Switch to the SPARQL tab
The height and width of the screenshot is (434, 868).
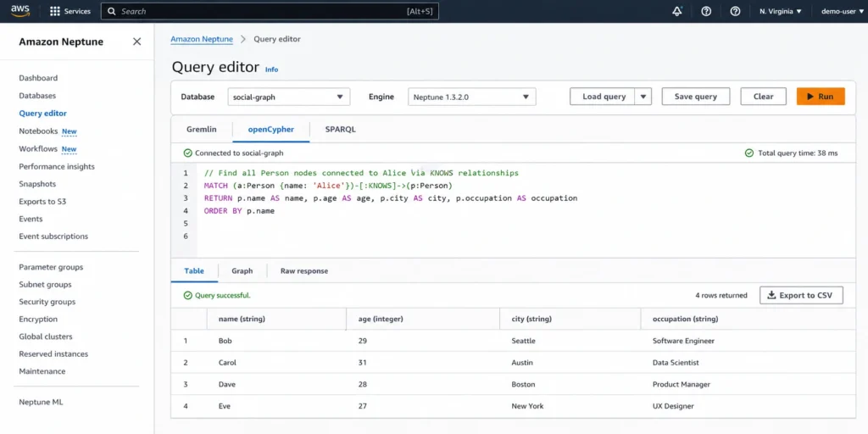click(341, 130)
